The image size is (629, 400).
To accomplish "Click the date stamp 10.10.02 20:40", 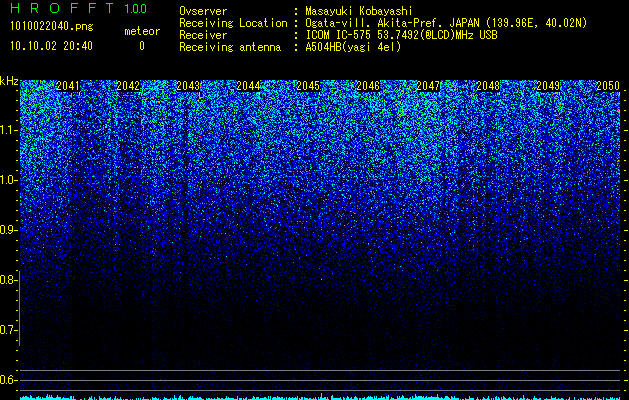I will coord(51,46).
